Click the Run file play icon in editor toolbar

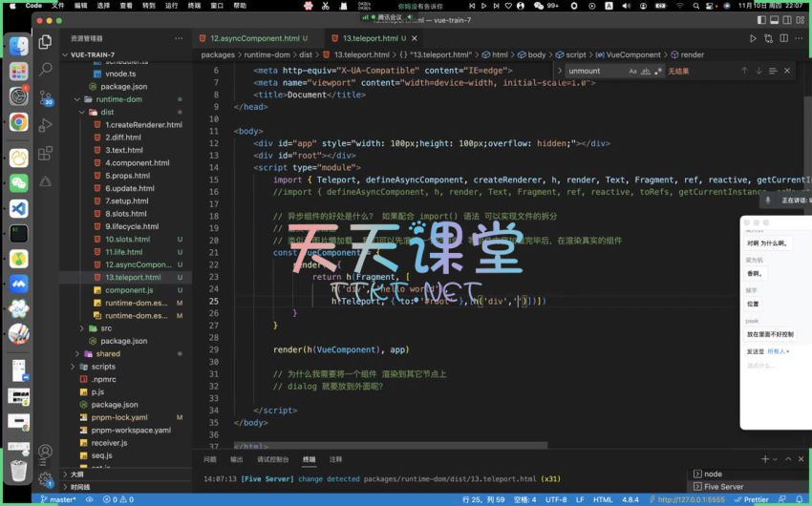point(753,38)
